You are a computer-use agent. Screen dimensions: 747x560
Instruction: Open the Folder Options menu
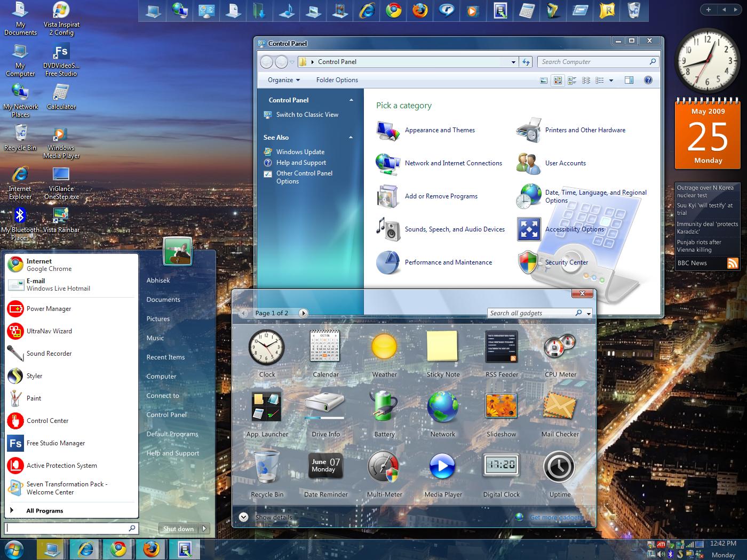(x=337, y=79)
